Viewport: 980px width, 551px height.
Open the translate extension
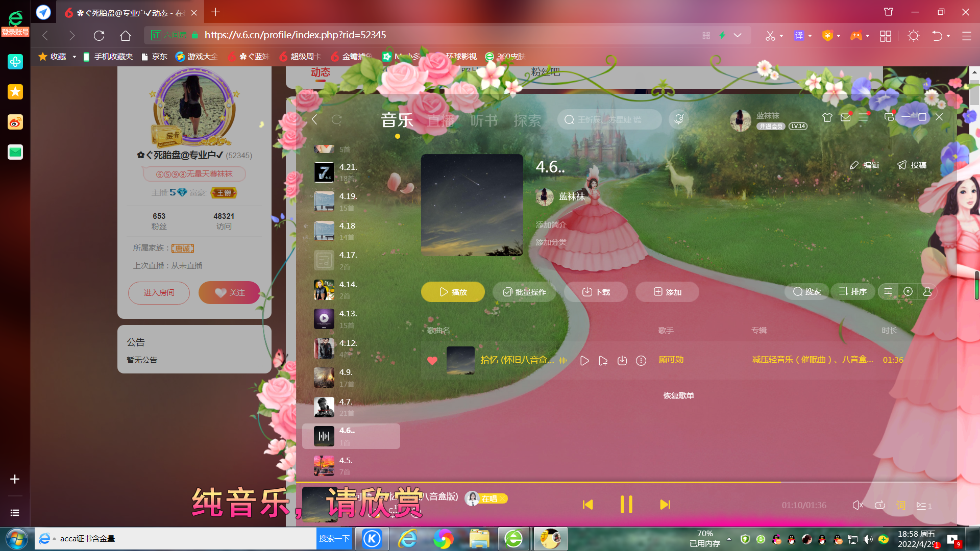pyautogui.click(x=799, y=36)
